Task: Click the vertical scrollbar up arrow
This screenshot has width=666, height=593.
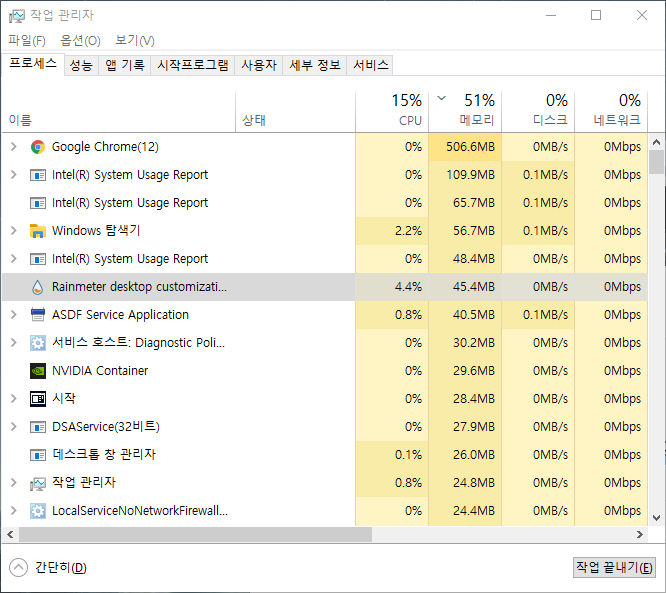Action: coord(657,142)
